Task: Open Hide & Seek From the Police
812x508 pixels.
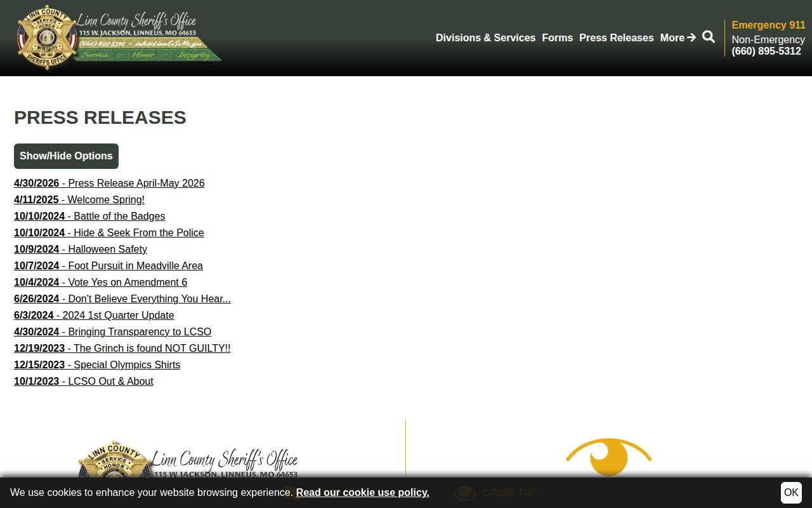Action: 109,232
